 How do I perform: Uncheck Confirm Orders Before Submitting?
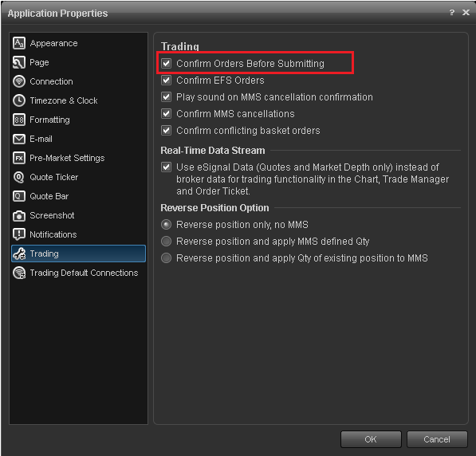tap(166, 64)
